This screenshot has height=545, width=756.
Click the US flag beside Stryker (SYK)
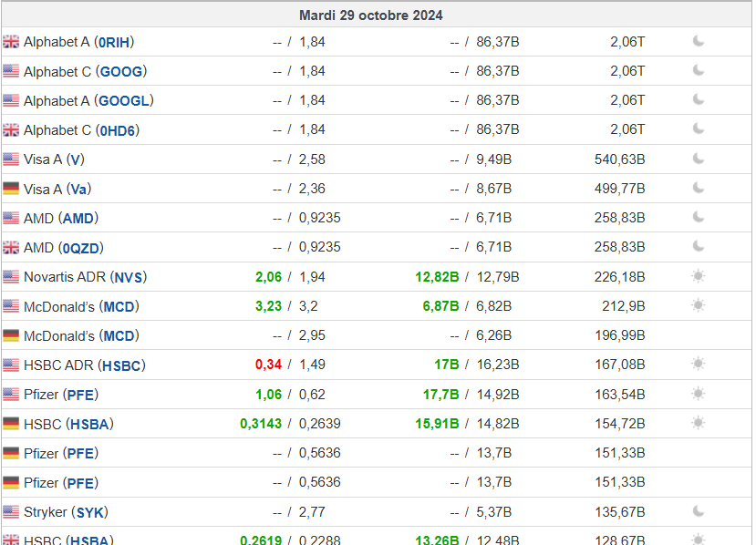pyautogui.click(x=11, y=512)
